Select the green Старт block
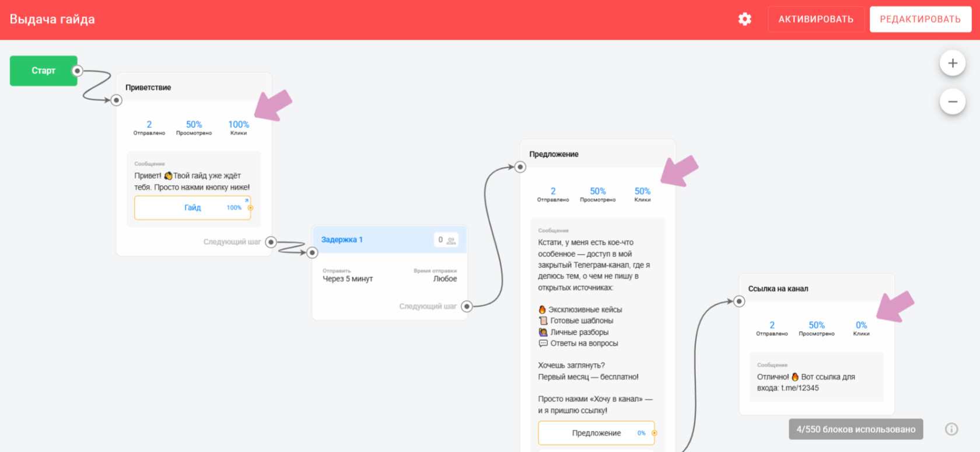Image resolution: width=980 pixels, height=452 pixels. [x=44, y=71]
